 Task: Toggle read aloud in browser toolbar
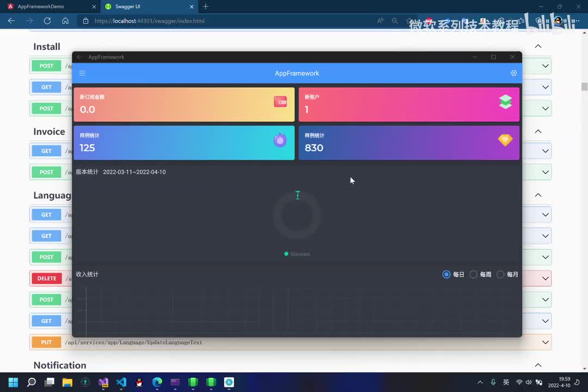click(x=380, y=21)
